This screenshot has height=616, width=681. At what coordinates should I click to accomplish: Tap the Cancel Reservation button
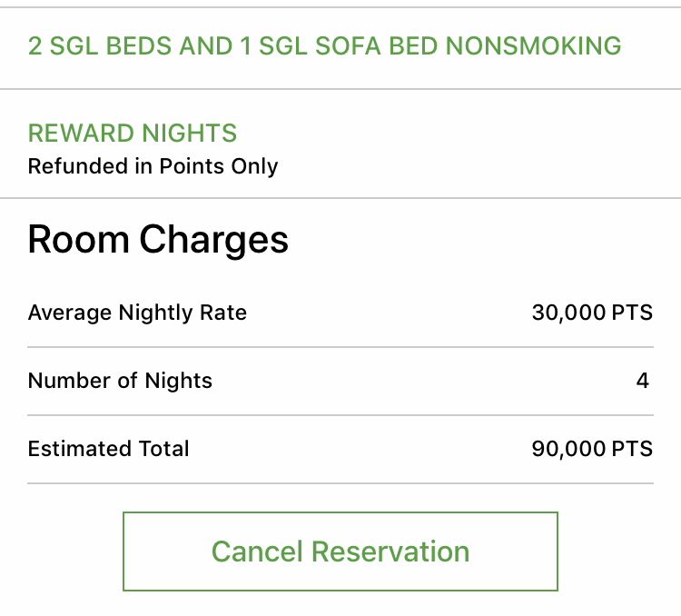click(340, 551)
